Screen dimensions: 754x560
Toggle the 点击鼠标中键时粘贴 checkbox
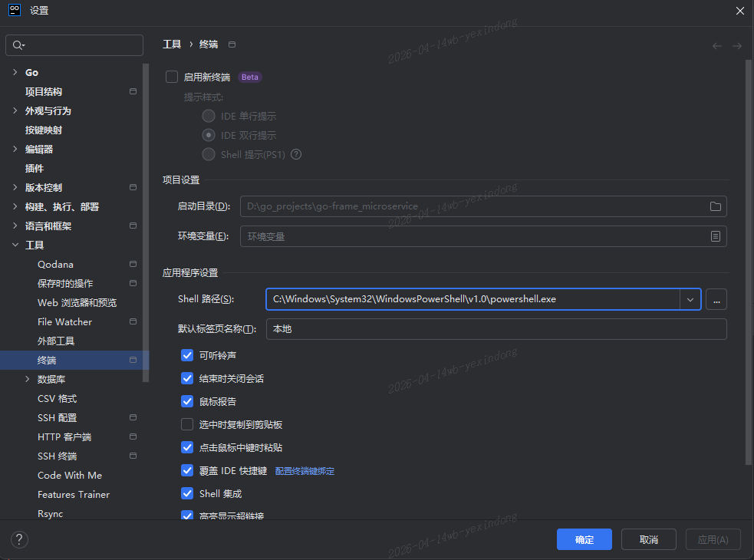(x=187, y=447)
